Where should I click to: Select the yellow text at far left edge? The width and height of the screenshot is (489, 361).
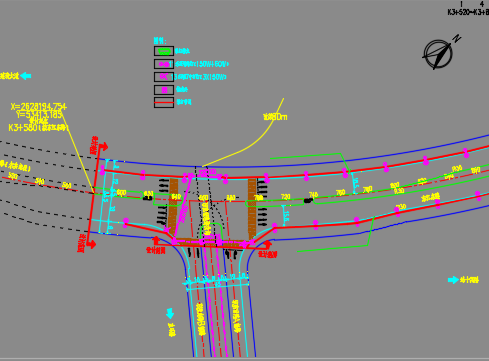pyautogui.click(x=9, y=76)
